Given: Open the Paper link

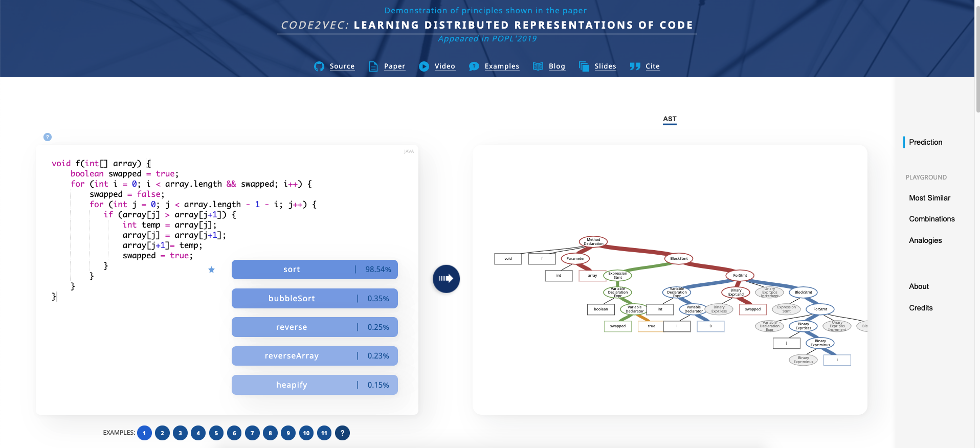Looking at the screenshot, I should [394, 66].
